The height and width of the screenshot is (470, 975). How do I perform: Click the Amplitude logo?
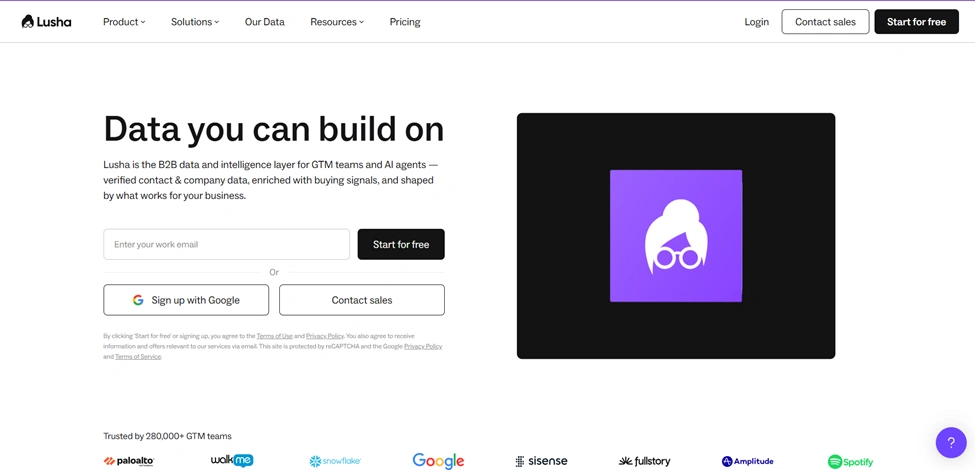pyautogui.click(x=748, y=461)
